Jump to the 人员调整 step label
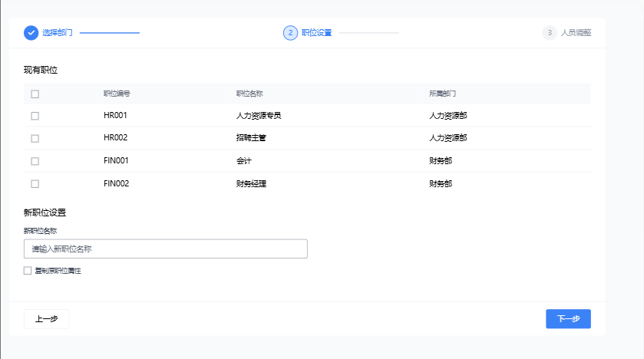The image size is (644, 359). coord(576,33)
